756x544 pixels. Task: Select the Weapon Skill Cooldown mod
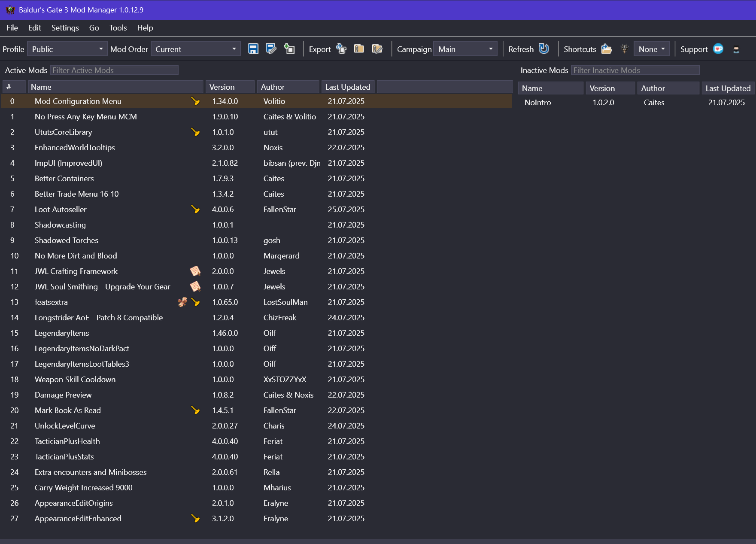point(257,380)
